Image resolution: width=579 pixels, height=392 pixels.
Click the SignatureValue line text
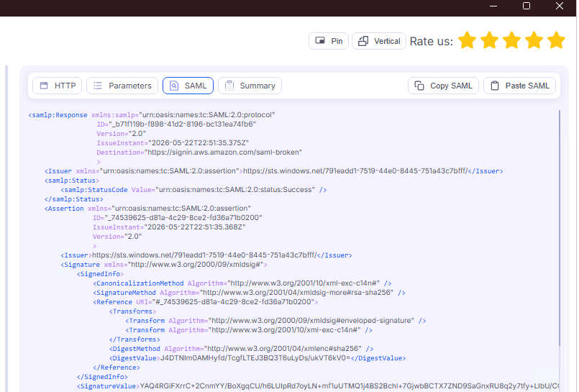pyautogui.click(x=318, y=386)
